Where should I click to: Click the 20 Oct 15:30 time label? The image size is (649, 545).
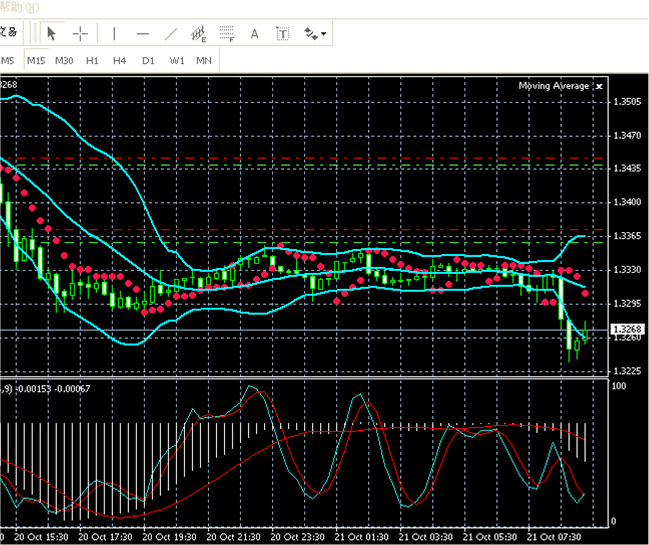pyautogui.click(x=41, y=537)
